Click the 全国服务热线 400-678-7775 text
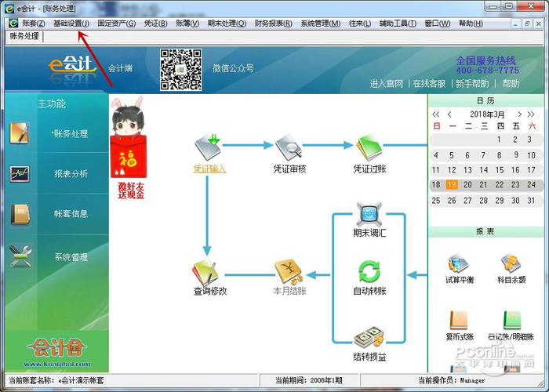Image resolution: width=549 pixels, height=392 pixels. click(487, 65)
